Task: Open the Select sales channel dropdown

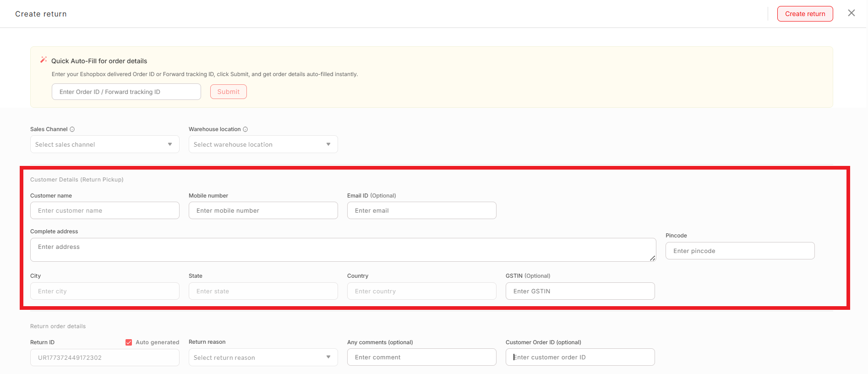Action: (104, 144)
